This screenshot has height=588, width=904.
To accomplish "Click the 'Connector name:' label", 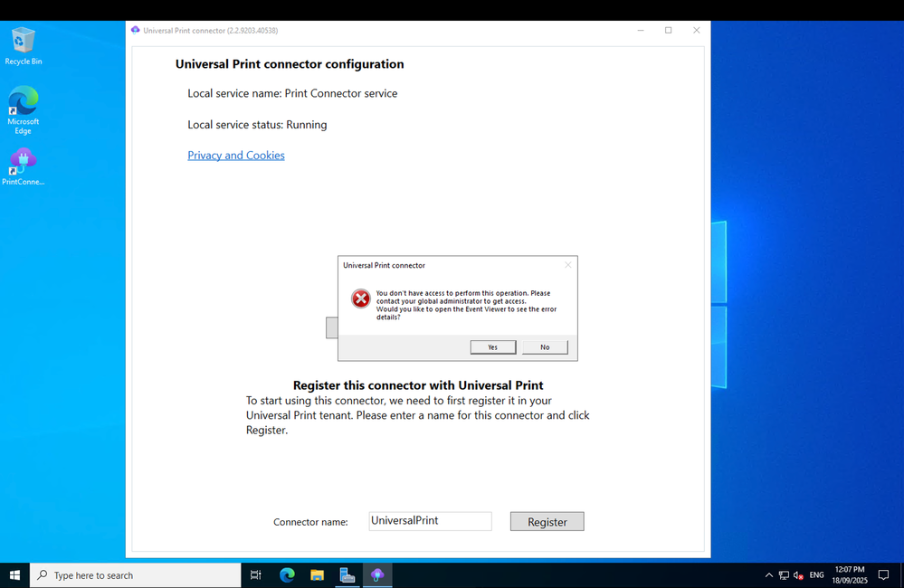I will click(x=310, y=522).
